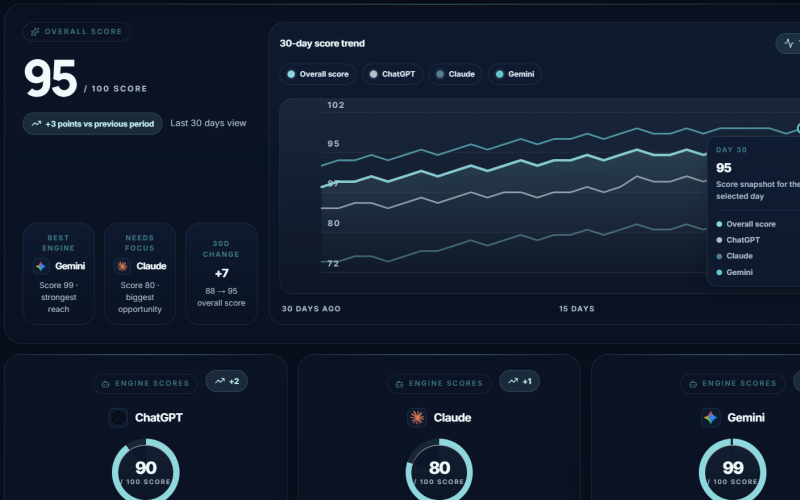Viewport: 800px width, 500px height.
Task: Click the Overall Score label pill
Action: click(77, 32)
